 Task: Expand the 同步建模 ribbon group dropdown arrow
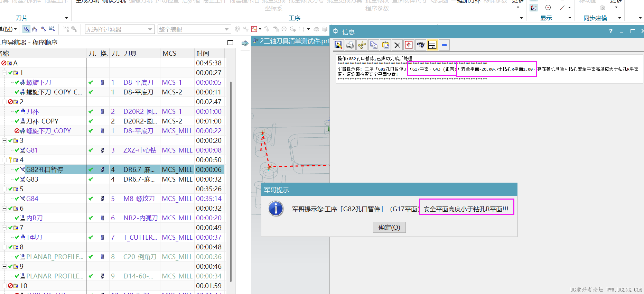(619, 18)
